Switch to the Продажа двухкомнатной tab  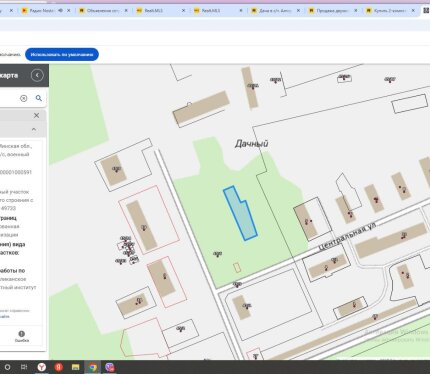[331, 11]
